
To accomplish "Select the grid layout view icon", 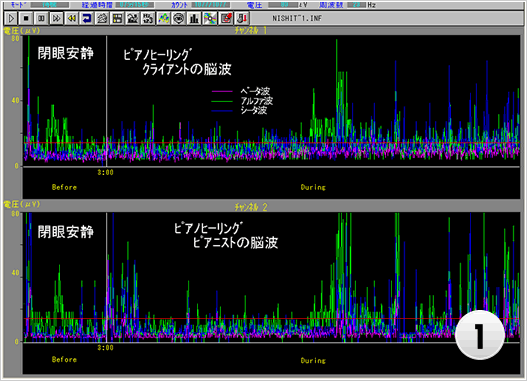I will click(117, 18).
